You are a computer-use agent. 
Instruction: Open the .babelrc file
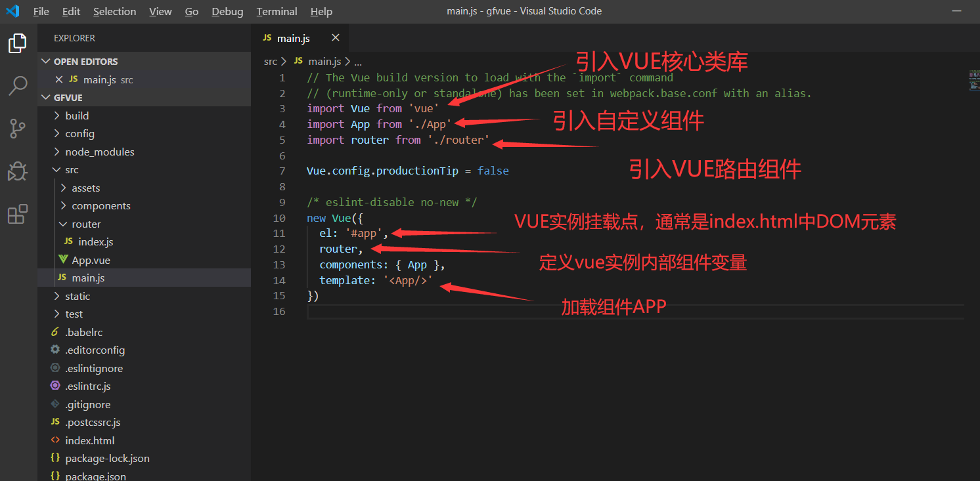tap(144, 332)
